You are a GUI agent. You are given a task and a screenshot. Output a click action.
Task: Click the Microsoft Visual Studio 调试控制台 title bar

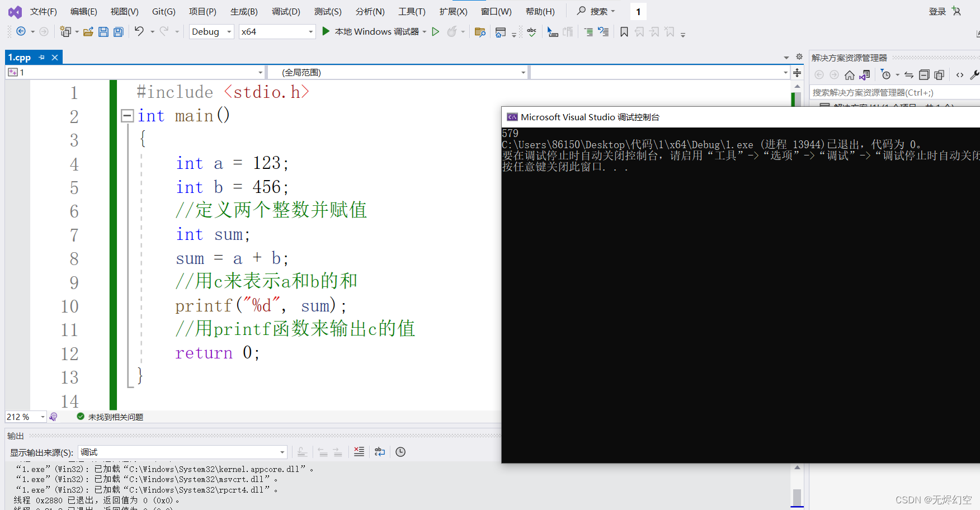(741, 117)
